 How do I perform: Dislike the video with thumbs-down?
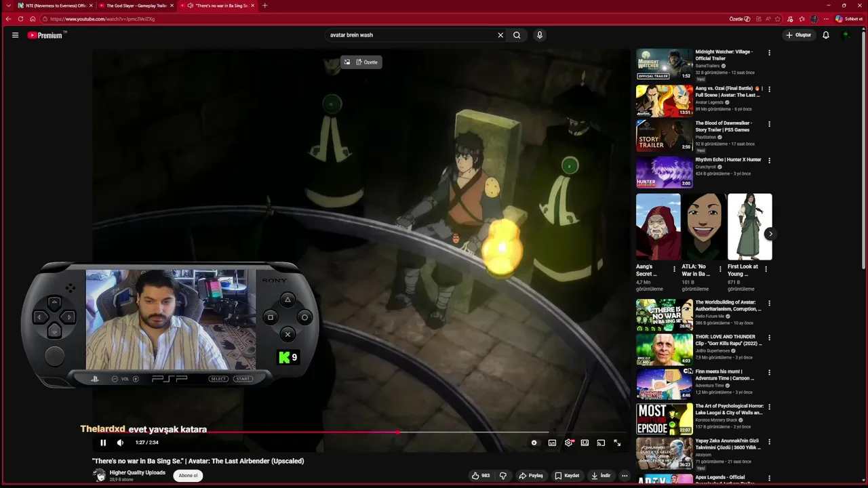coord(503,476)
